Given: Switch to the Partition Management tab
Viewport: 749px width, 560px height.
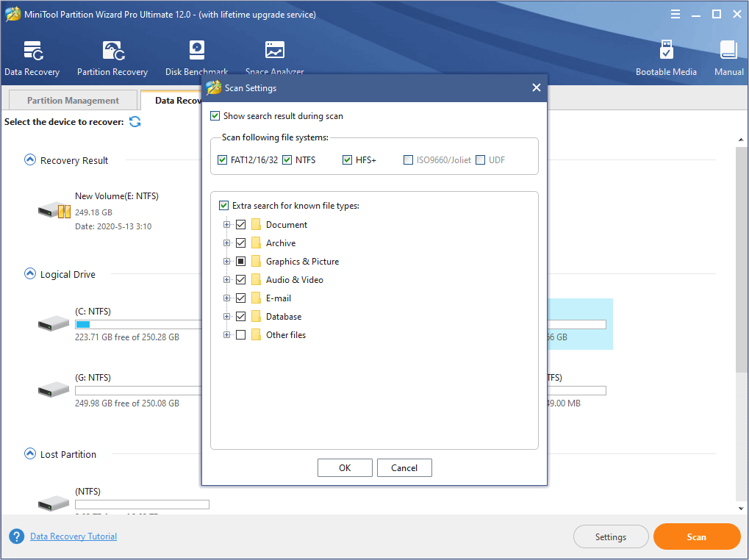Looking at the screenshot, I should tap(73, 100).
